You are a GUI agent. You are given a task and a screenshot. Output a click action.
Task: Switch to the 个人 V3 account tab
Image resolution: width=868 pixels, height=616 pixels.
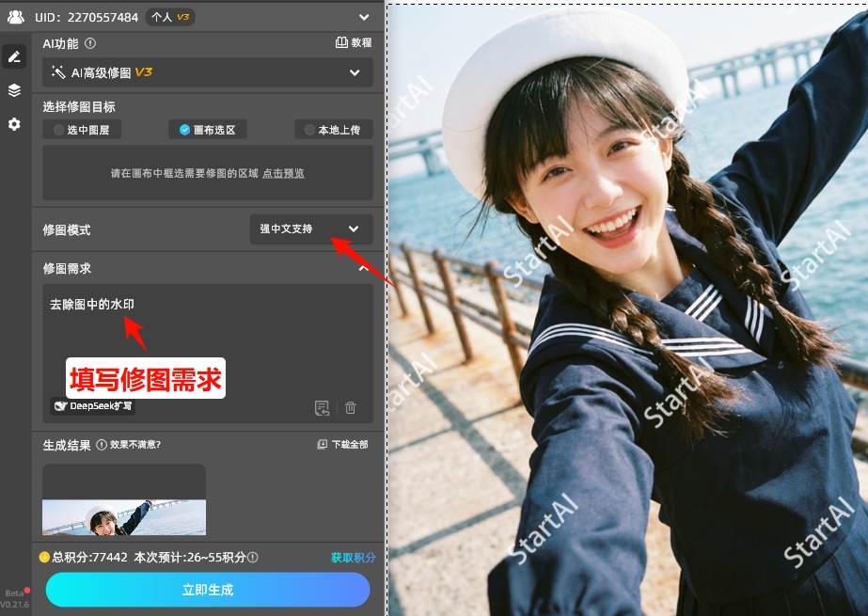pos(173,16)
